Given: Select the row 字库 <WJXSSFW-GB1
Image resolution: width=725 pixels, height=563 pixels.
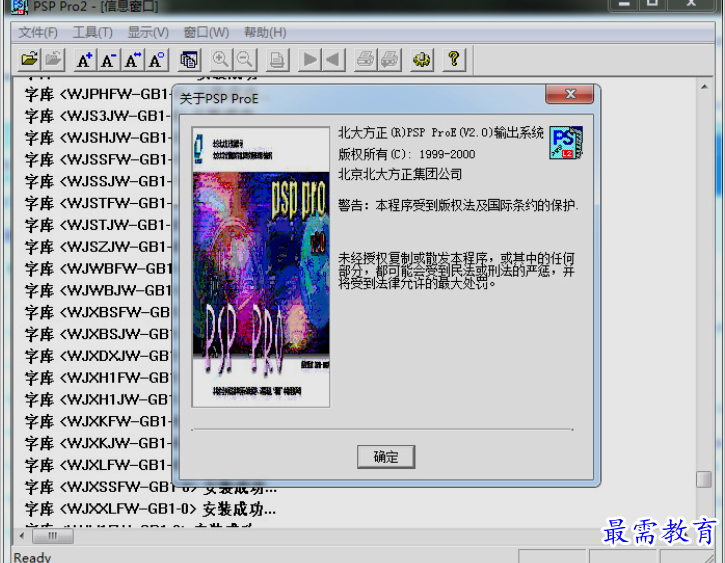Looking at the screenshot, I should [x=150, y=487].
